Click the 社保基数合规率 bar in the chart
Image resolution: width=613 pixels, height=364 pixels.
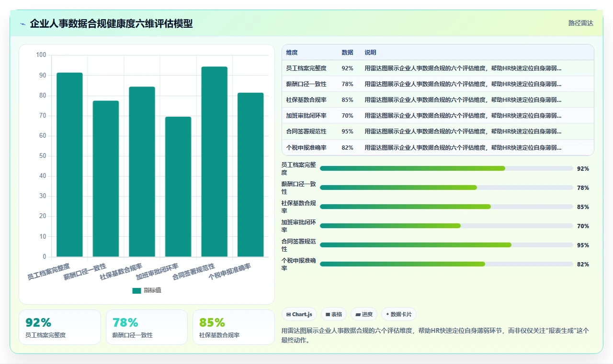142,172
